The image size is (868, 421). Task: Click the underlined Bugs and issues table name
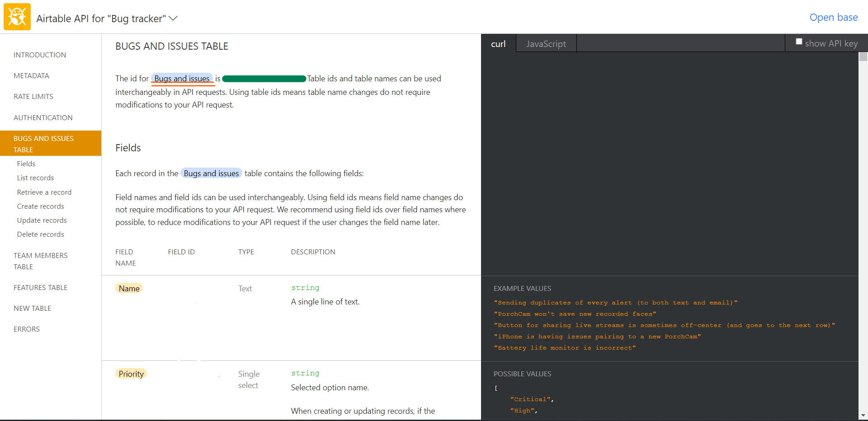(182, 79)
